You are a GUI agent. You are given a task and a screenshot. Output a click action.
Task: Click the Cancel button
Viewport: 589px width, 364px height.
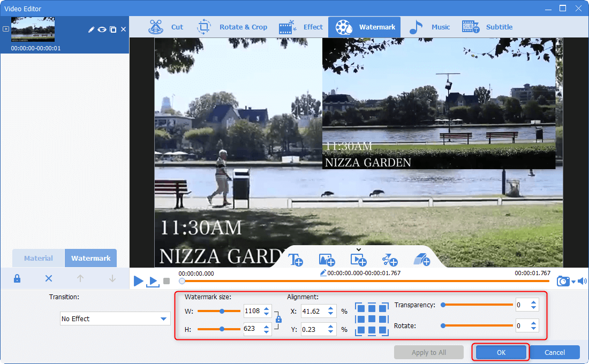pos(555,352)
